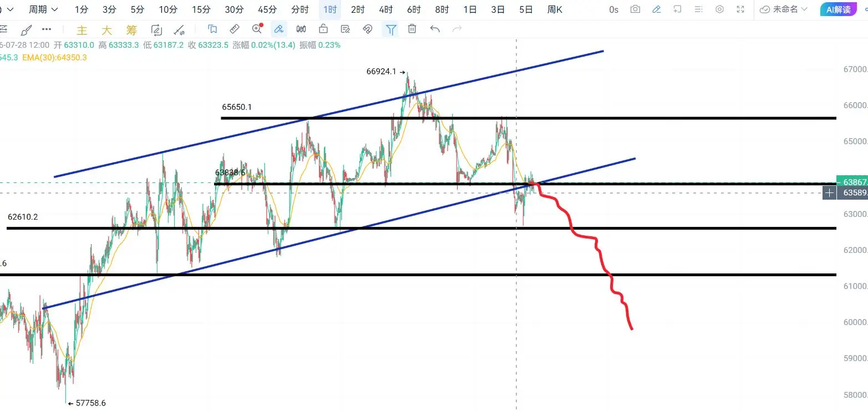
Task: Click the looped-pencil icon after 筹
Action: [156, 30]
